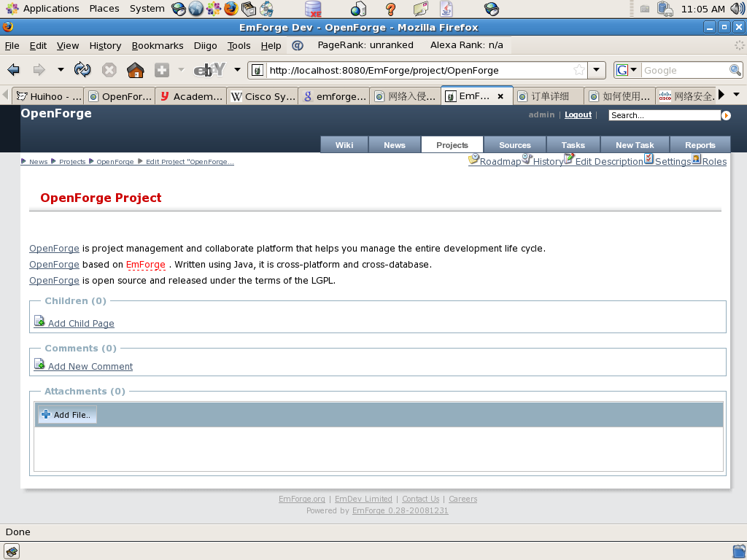Open Settings checklist icon
This screenshot has height=560, width=747.
(649, 159)
